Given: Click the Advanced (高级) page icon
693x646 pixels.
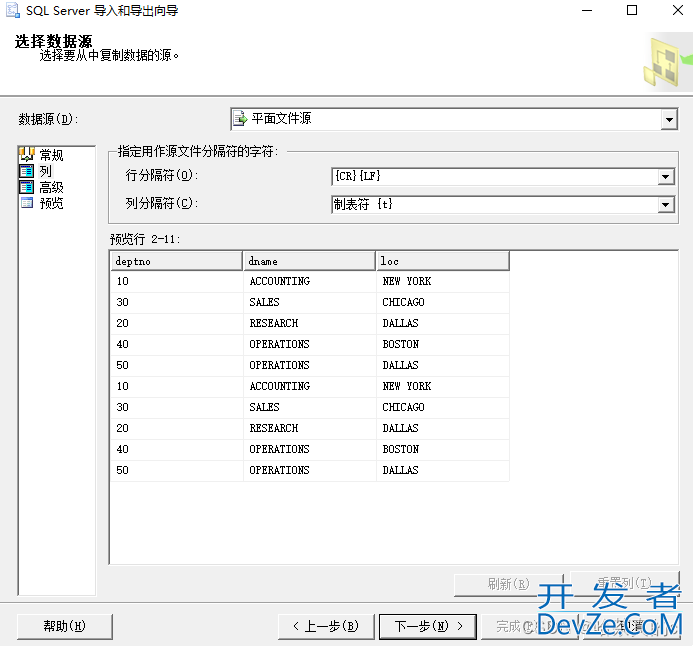Looking at the screenshot, I should click(x=27, y=187).
